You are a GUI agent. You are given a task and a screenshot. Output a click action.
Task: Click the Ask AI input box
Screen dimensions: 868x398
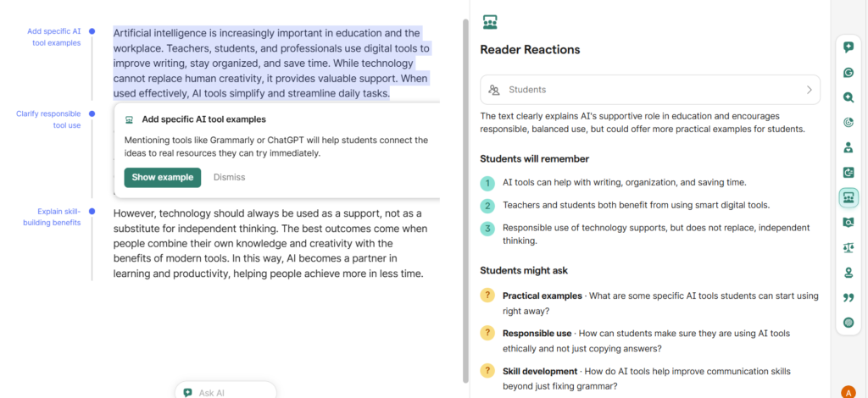(x=226, y=392)
